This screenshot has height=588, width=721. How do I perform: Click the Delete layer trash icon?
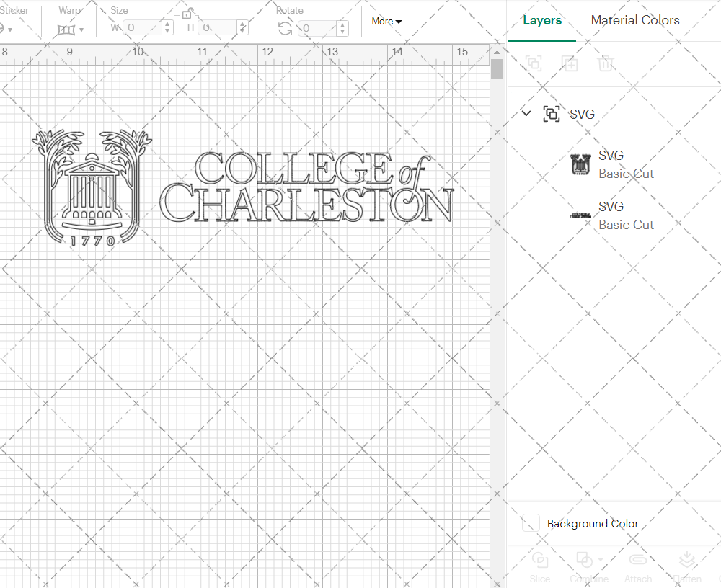pos(606,63)
